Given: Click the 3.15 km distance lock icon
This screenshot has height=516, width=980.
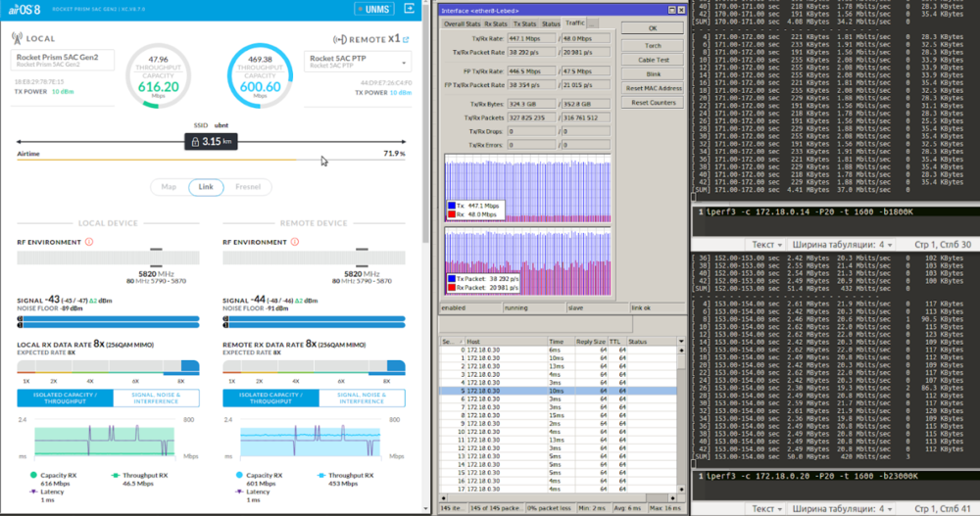Looking at the screenshot, I should [x=195, y=142].
